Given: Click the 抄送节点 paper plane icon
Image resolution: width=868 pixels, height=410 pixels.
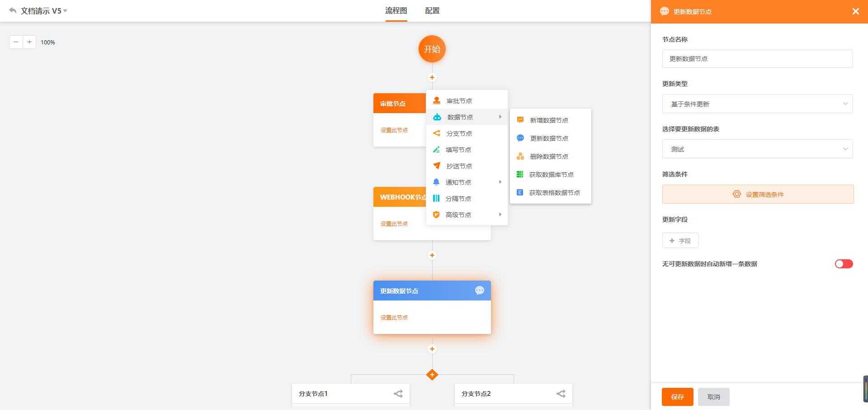Looking at the screenshot, I should (436, 166).
